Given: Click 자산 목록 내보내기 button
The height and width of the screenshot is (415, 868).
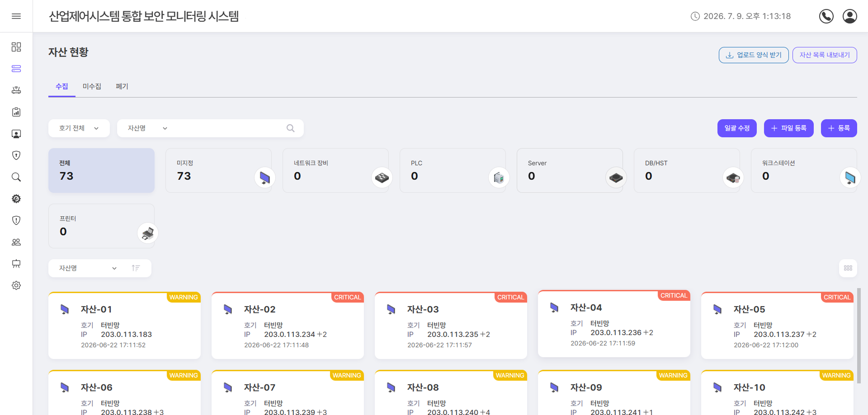Looking at the screenshot, I should tap(825, 55).
